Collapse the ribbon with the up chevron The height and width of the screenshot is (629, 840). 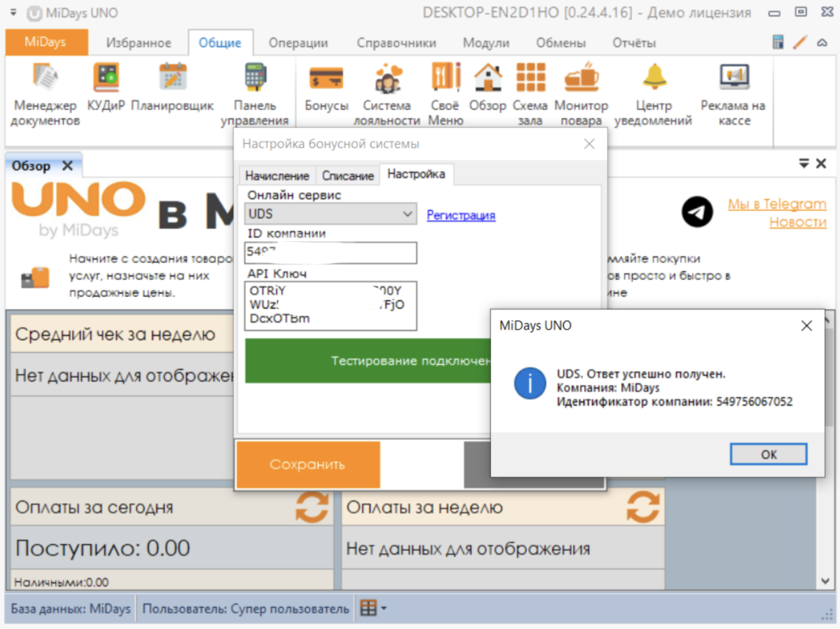tap(822, 43)
